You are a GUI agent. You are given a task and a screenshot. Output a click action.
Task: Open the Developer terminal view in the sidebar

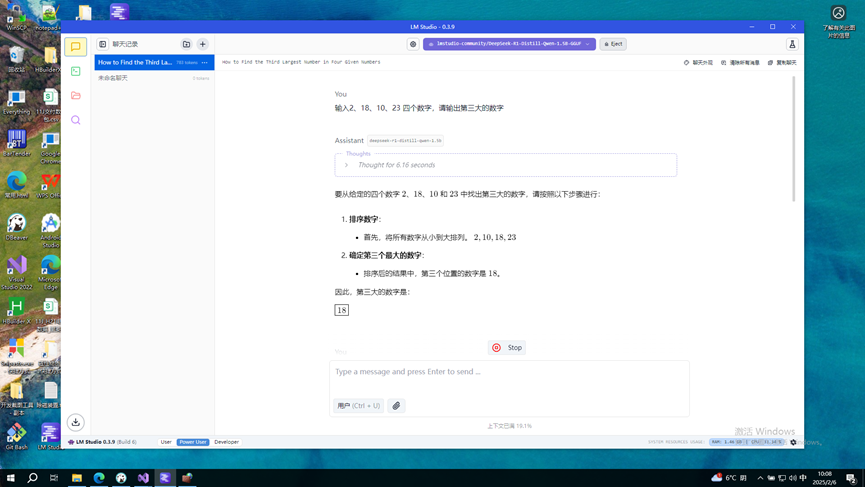point(76,71)
